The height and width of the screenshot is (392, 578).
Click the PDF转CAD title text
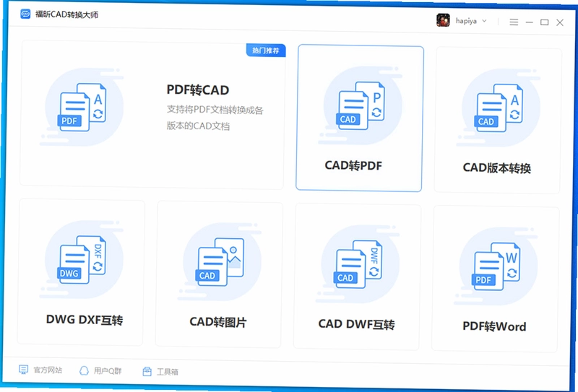(198, 90)
